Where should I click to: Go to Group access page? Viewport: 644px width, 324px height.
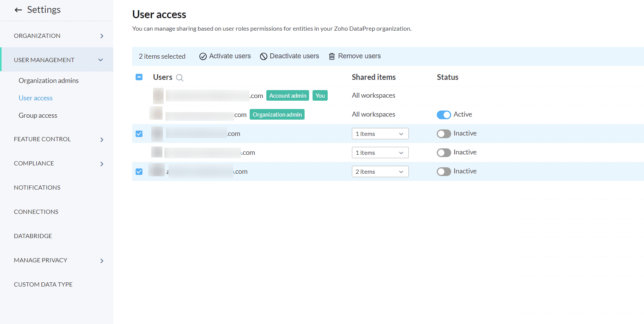pos(38,115)
